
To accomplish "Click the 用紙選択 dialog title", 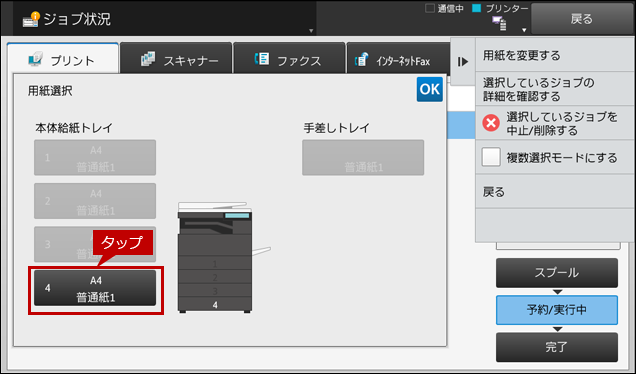I will (x=50, y=91).
